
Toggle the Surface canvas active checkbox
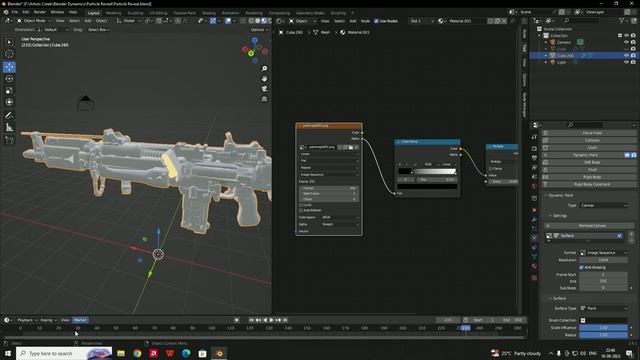(x=619, y=236)
